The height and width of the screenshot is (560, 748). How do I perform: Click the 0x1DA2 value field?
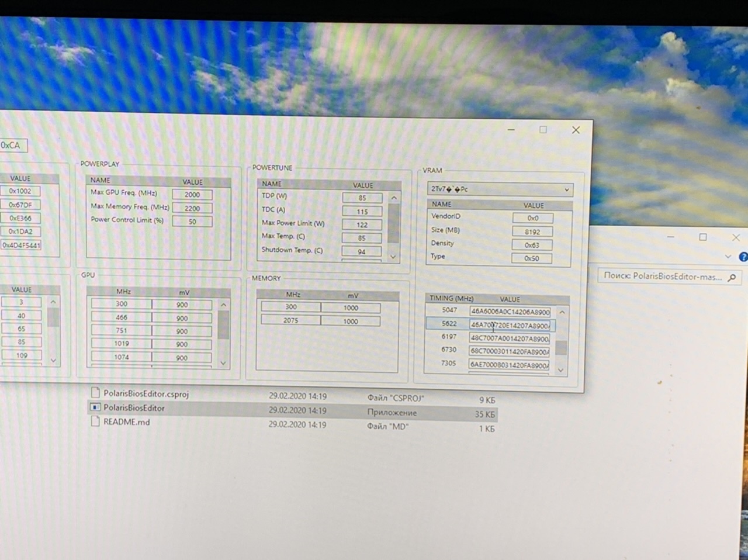pyautogui.click(x=20, y=231)
